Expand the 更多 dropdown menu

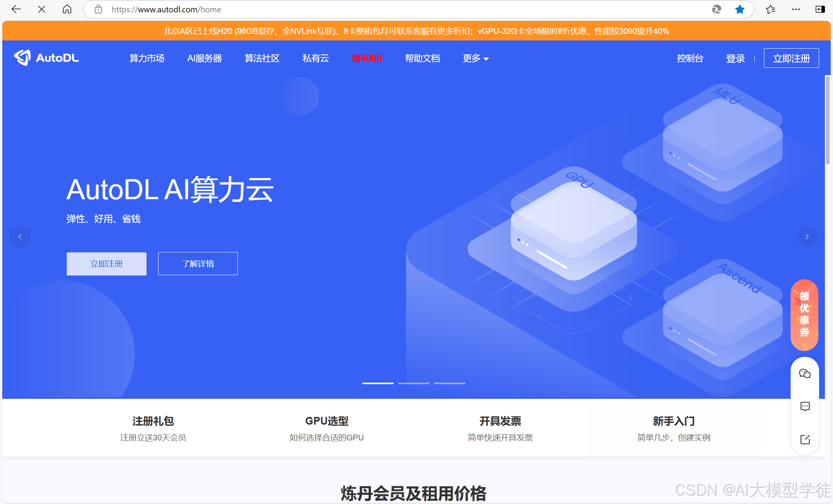point(476,59)
